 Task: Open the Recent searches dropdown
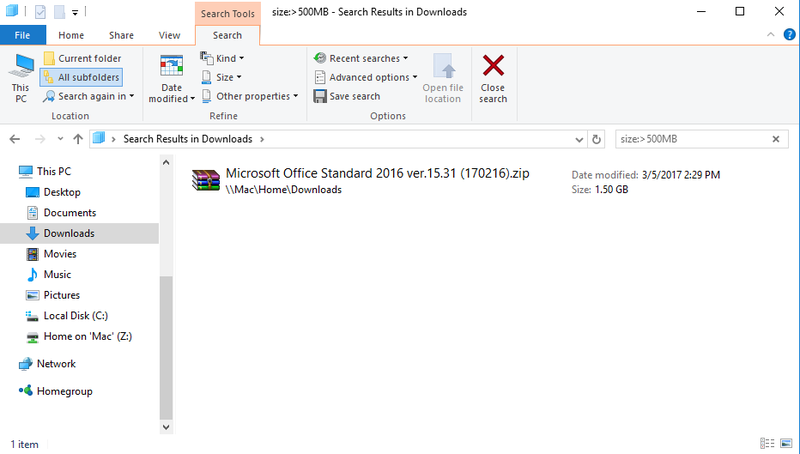point(361,58)
